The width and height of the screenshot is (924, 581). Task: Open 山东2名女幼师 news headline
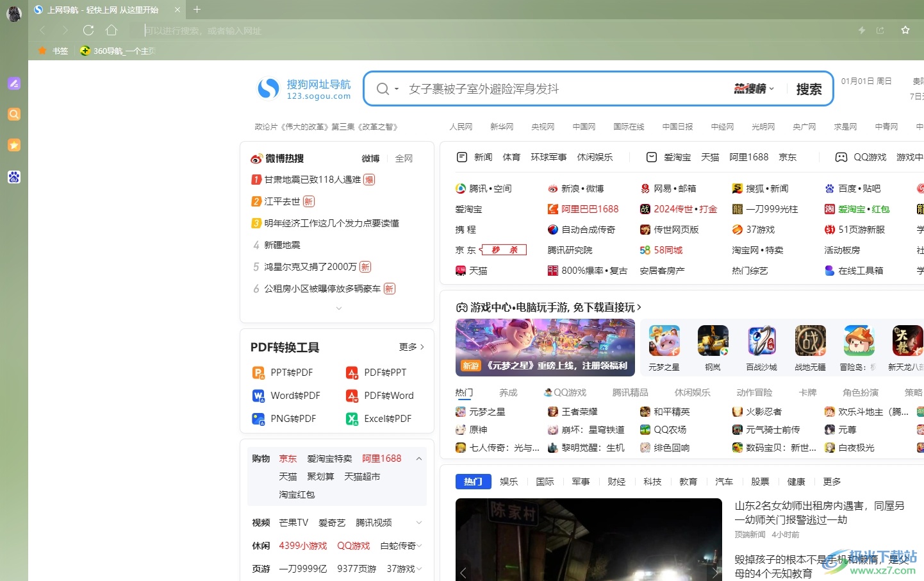820,512
